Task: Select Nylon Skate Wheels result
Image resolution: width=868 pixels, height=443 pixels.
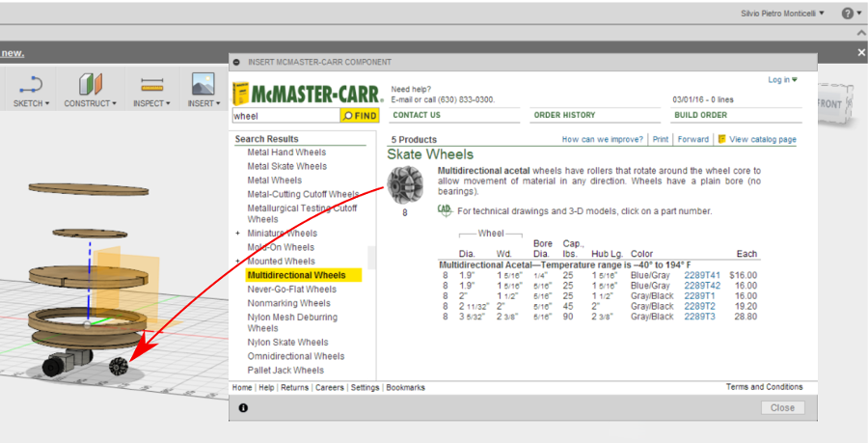Action: pos(287,343)
